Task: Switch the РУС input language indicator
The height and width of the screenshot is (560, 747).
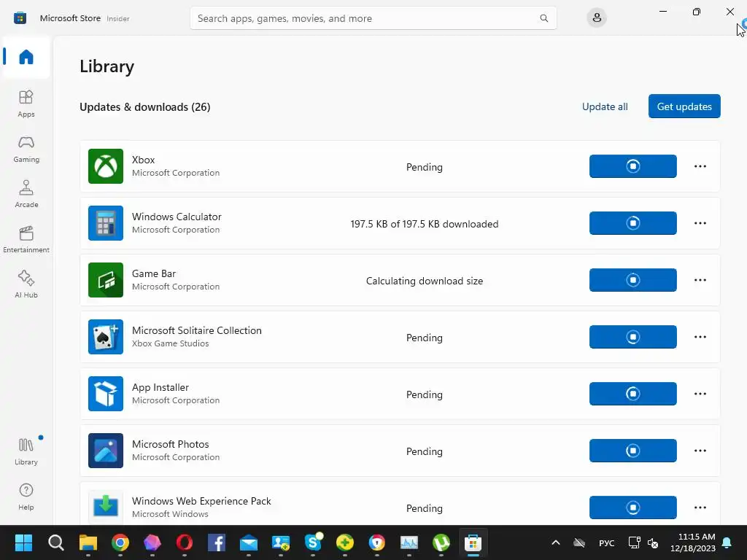Action: point(606,542)
